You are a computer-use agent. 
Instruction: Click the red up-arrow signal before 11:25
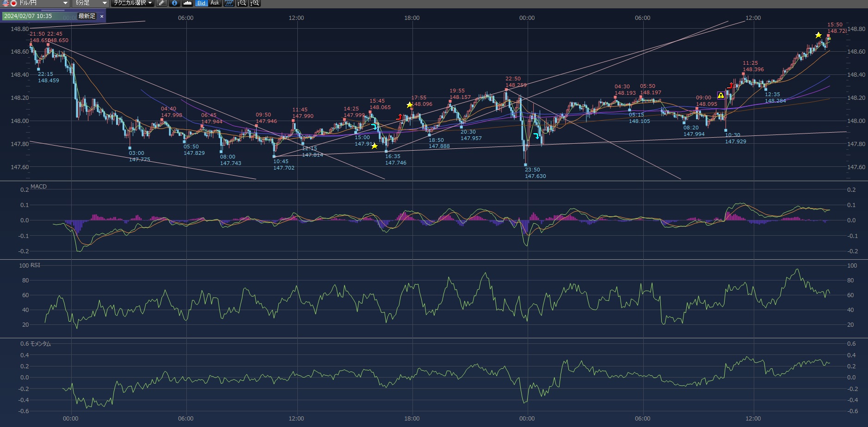(x=731, y=85)
